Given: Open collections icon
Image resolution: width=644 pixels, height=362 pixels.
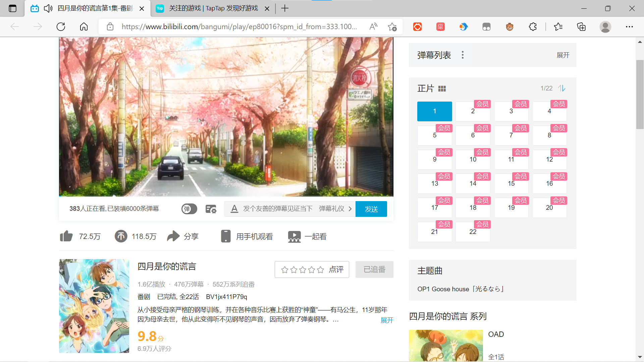Looking at the screenshot, I should point(581,27).
